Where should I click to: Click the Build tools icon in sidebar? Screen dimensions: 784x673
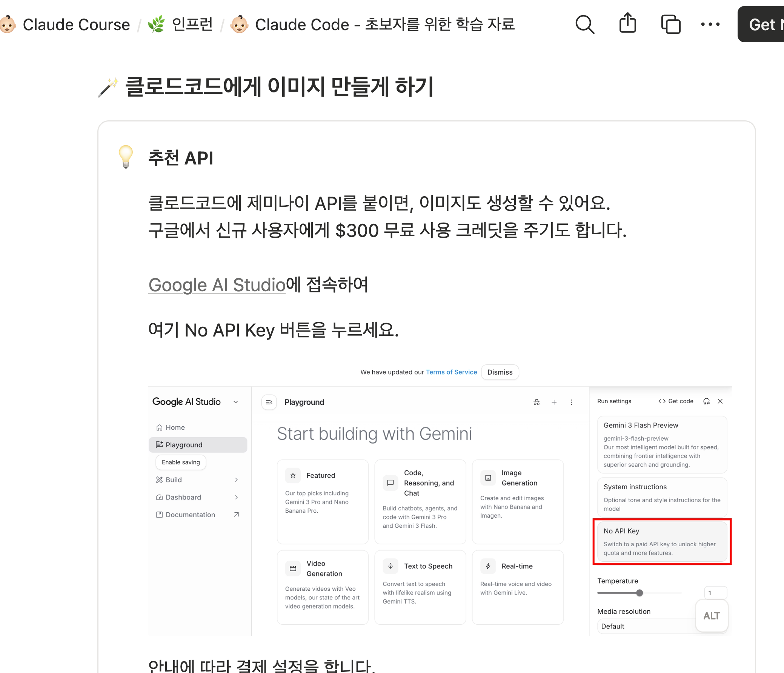tap(159, 480)
